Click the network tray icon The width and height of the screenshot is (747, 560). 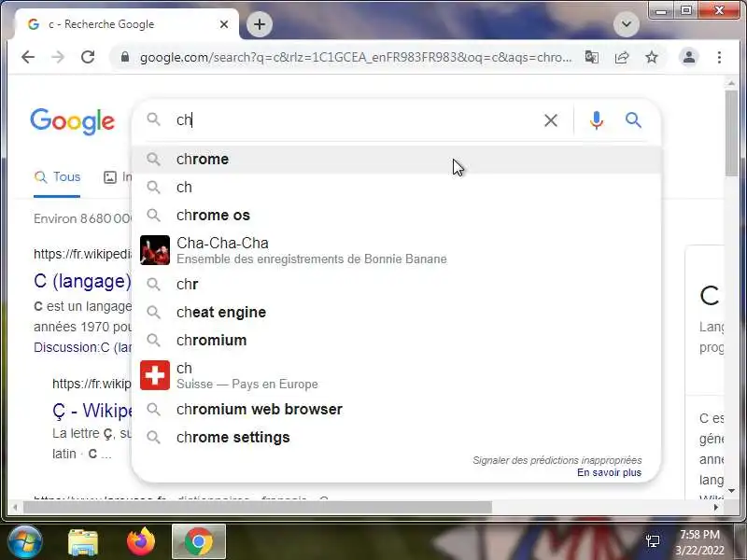click(x=653, y=541)
